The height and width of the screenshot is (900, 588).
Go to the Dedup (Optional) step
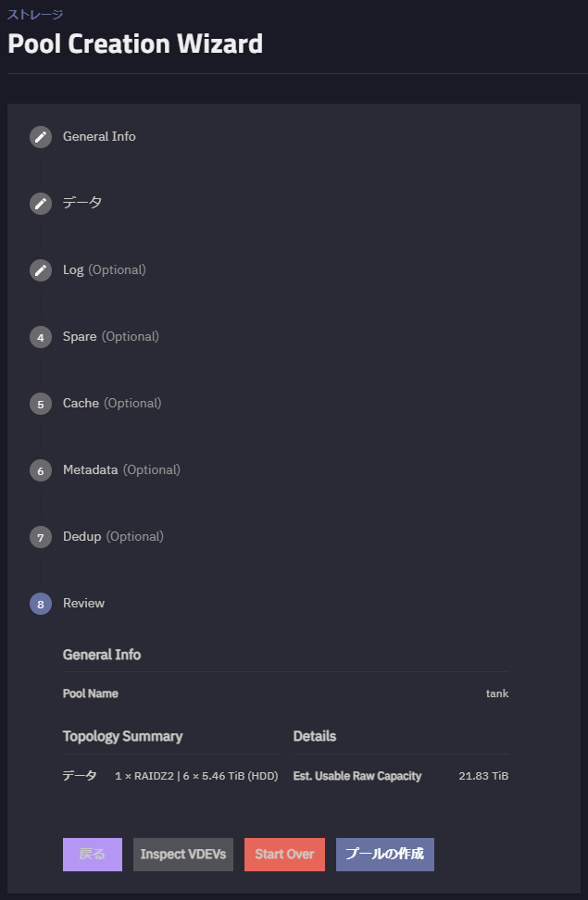(113, 537)
